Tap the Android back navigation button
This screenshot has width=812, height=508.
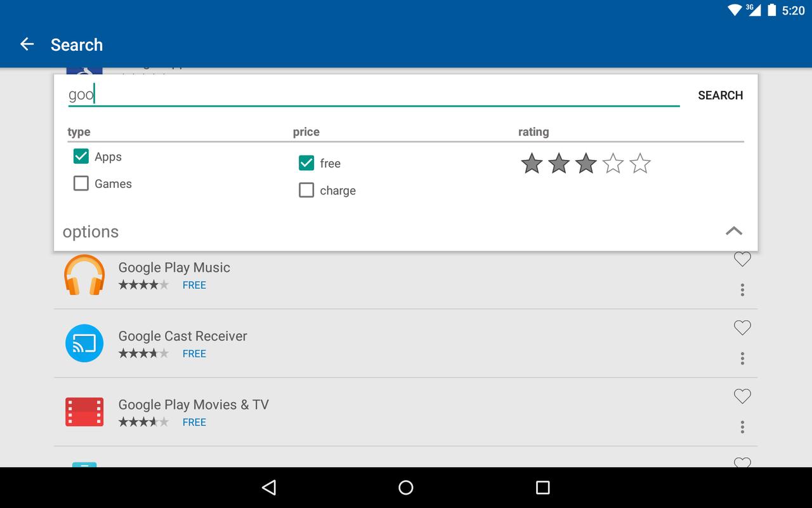point(269,488)
